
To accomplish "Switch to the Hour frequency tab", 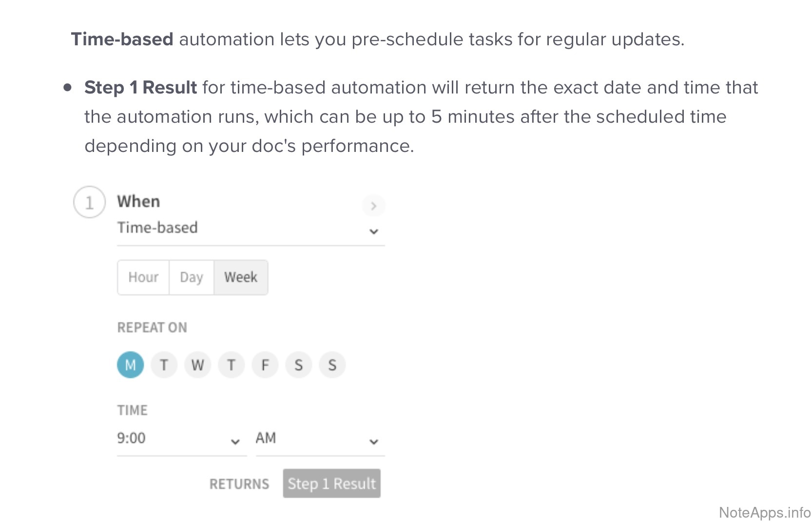I will (143, 278).
